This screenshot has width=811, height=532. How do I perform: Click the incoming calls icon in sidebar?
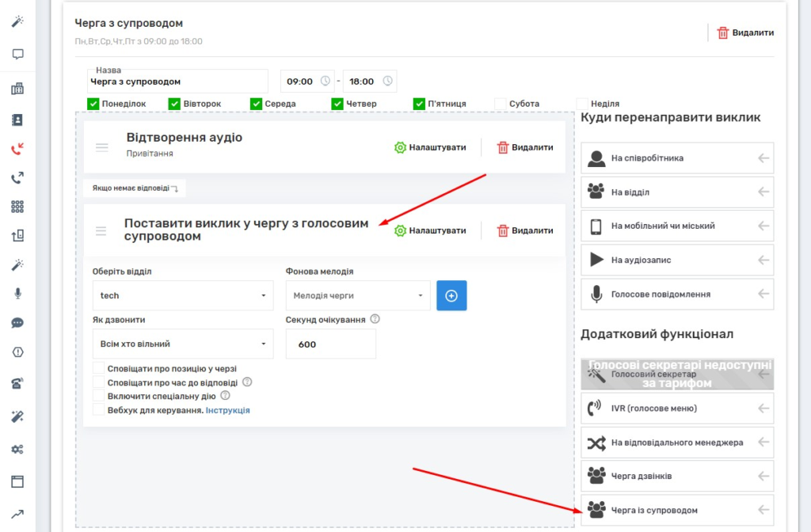(17, 148)
